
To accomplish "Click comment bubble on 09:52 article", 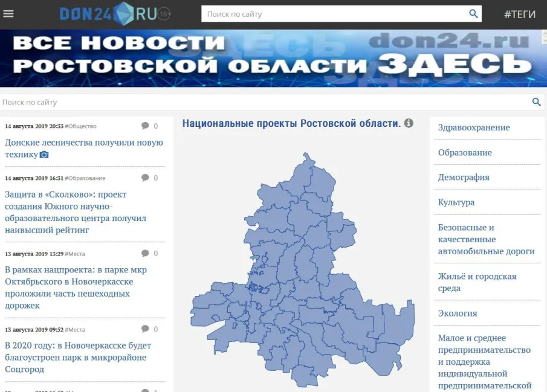I will coord(145,329).
